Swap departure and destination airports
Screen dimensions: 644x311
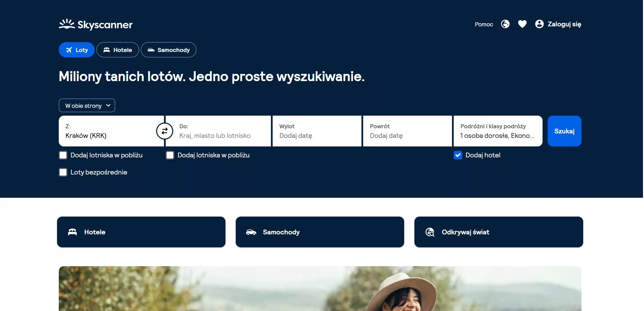165,131
